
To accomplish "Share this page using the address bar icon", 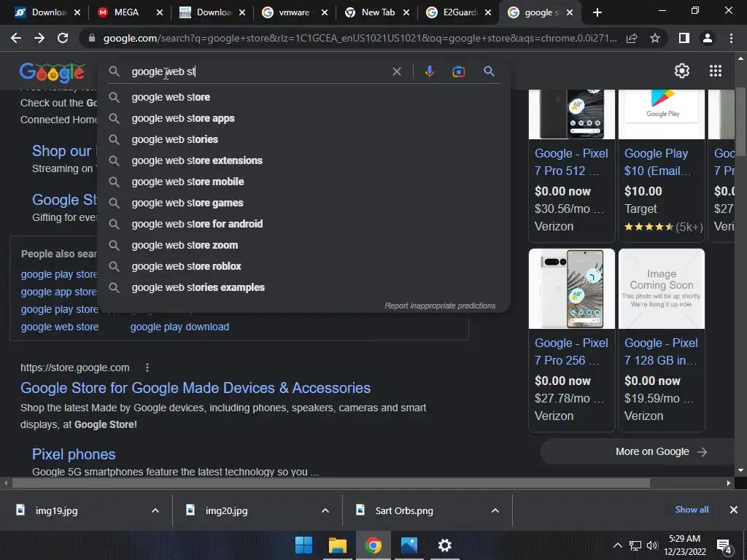I will (x=632, y=38).
